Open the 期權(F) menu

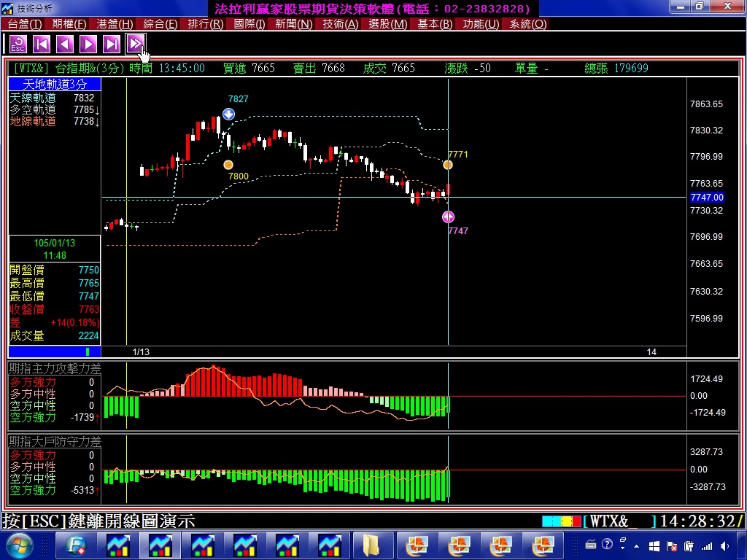coord(69,24)
